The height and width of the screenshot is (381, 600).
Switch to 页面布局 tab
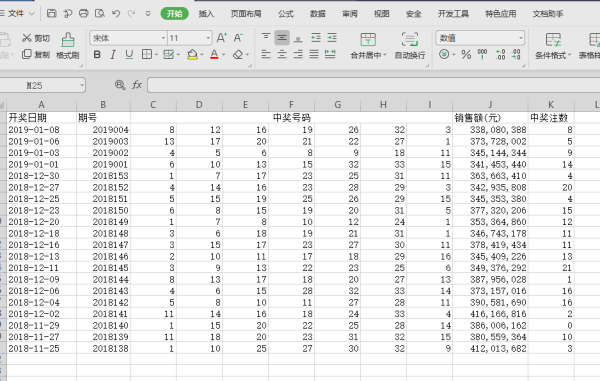(246, 14)
